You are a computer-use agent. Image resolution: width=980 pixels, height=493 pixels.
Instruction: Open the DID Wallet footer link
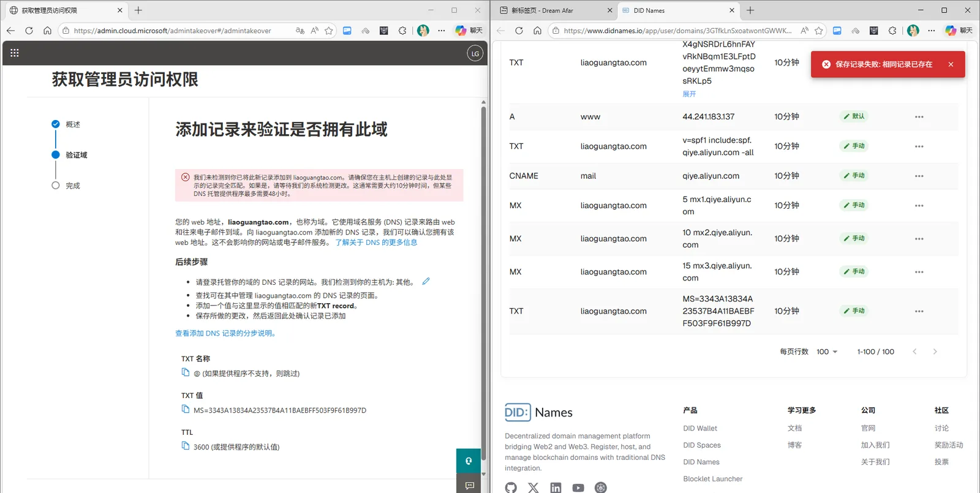(x=700, y=428)
